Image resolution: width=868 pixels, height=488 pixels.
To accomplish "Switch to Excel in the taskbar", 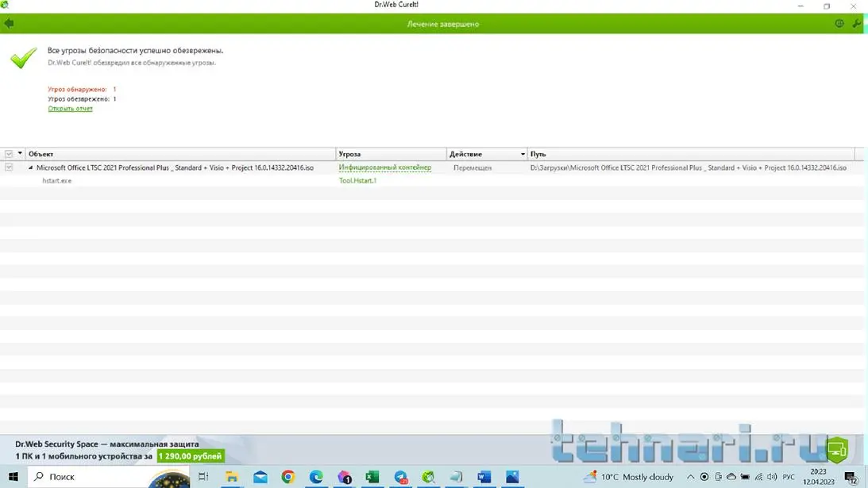I will (x=372, y=476).
